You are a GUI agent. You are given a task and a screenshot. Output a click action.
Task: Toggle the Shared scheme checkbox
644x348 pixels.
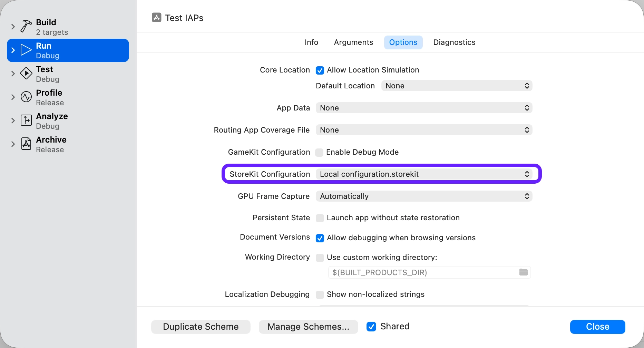[x=371, y=327]
